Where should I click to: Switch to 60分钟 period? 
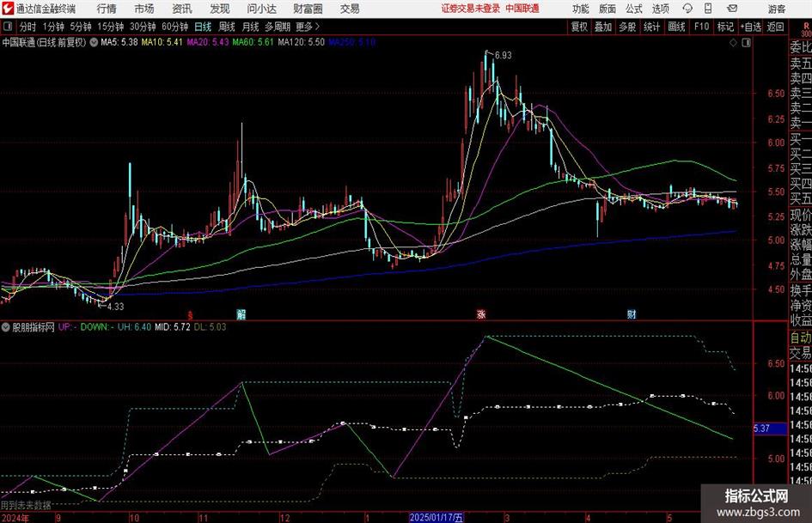(175, 27)
